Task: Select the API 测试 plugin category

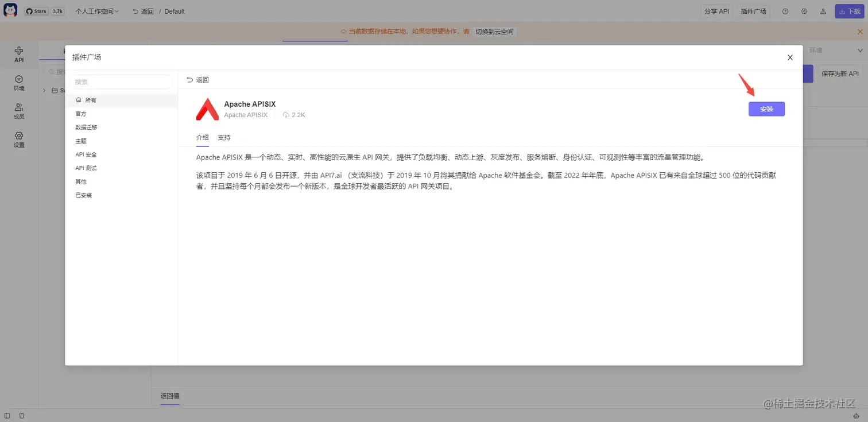Action: point(121,168)
